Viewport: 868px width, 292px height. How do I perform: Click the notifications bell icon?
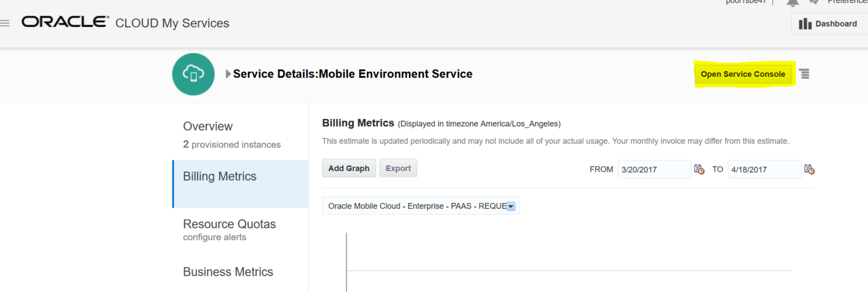click(x=793, y=3)
